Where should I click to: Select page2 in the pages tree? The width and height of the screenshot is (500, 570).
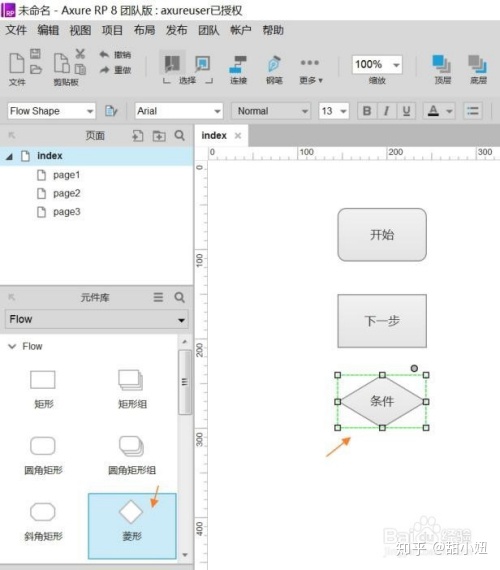pos(66,193)
